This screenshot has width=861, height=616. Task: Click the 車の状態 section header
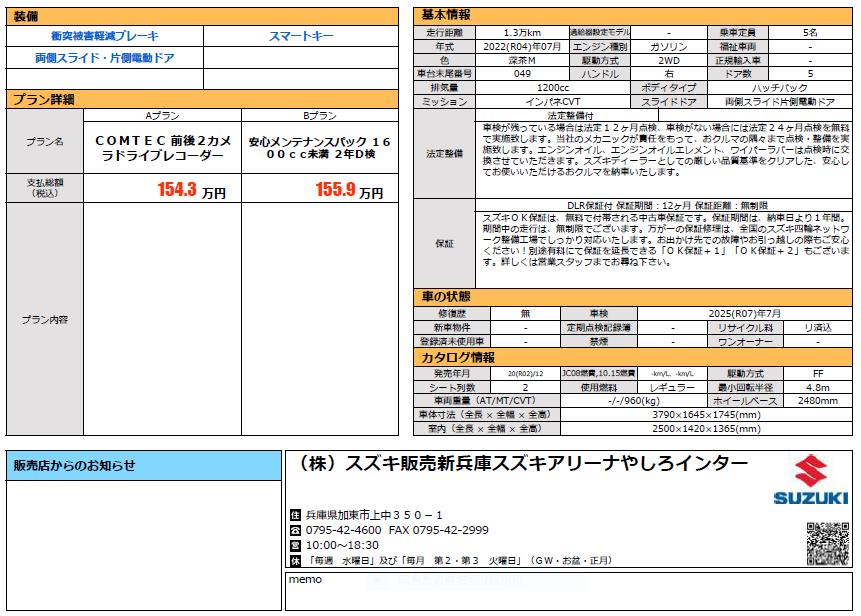pyautogui.click(x=446, y=297)
